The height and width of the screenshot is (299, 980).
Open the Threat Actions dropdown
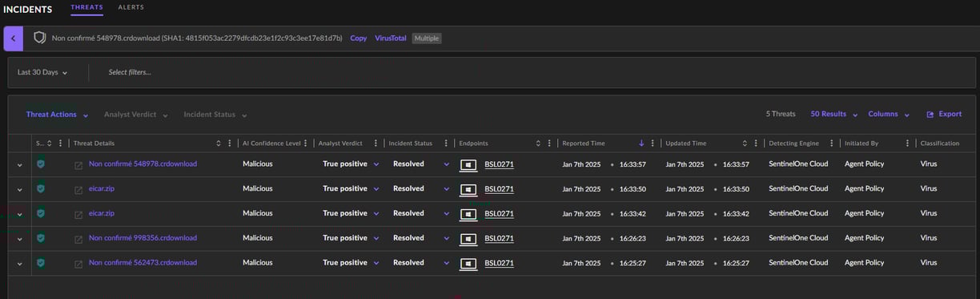tap(57, 115)
